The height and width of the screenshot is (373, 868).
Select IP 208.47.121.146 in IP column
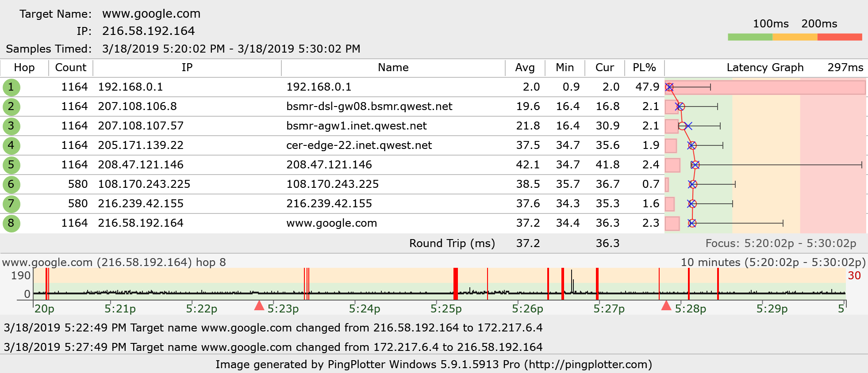click(141, 165)
